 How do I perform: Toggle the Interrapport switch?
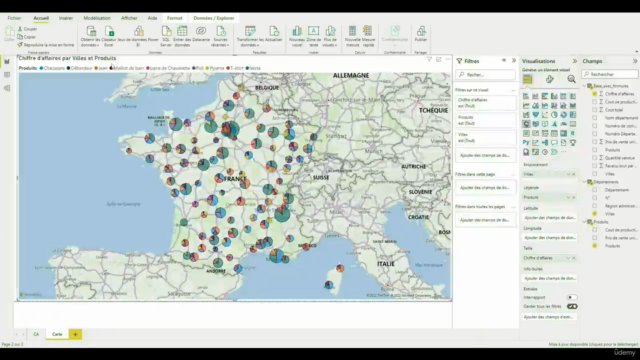click(x=572, y=297)
